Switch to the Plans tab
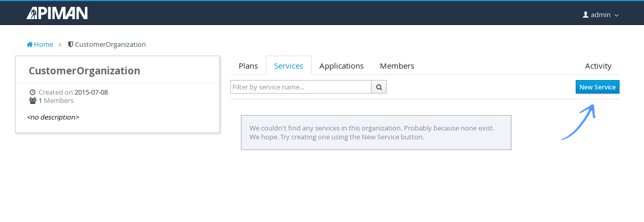Image resolution: width=644 pixels, height=222 pixels. (248, 66)
